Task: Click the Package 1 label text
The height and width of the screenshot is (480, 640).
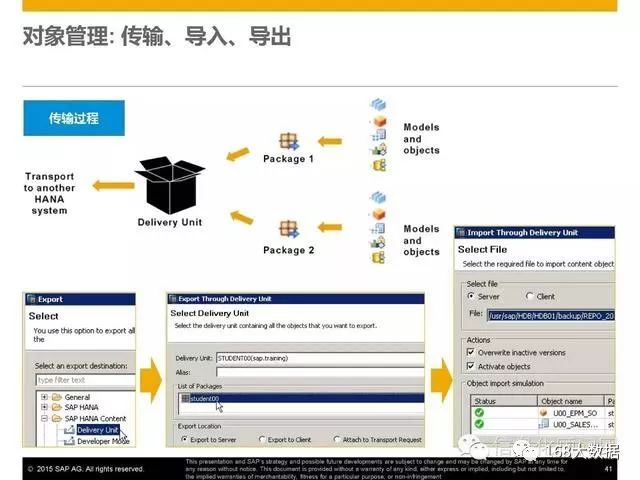Action: pos(289,159)
